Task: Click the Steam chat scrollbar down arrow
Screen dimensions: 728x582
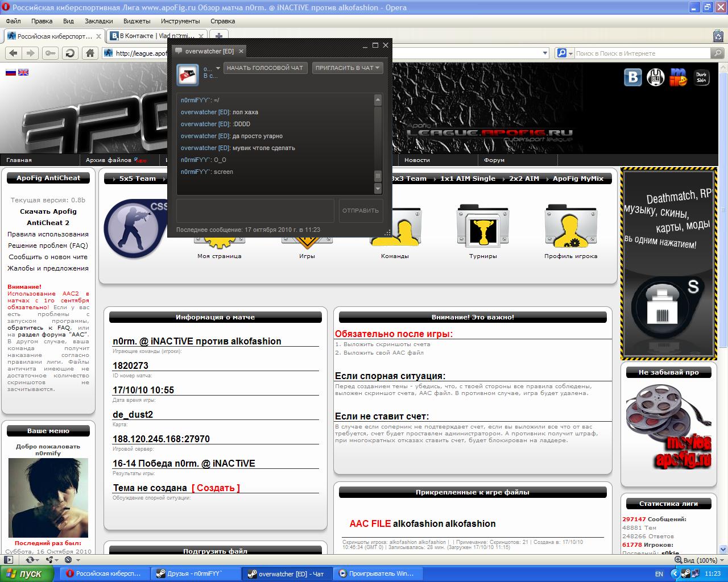Action: (x=378, y=188)
